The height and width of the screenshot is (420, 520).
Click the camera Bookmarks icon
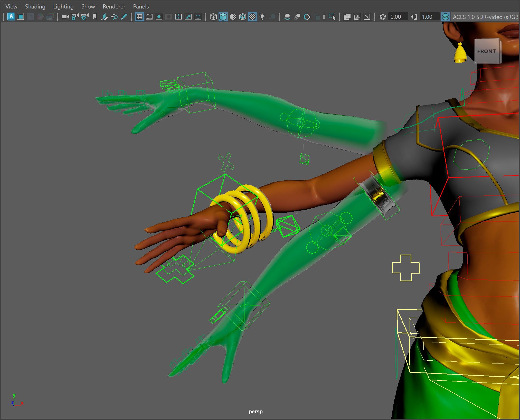(95, 17)
